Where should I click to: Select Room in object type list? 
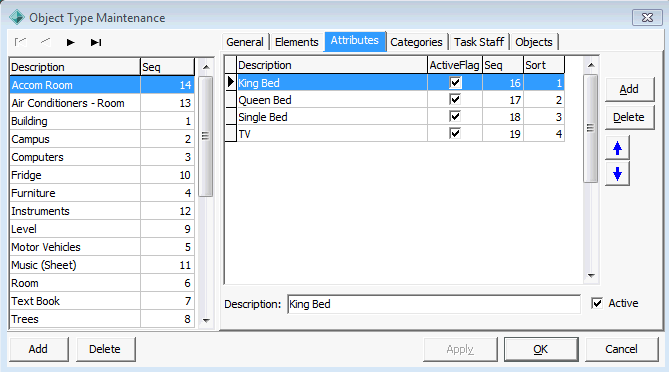(x=102, y=283)
